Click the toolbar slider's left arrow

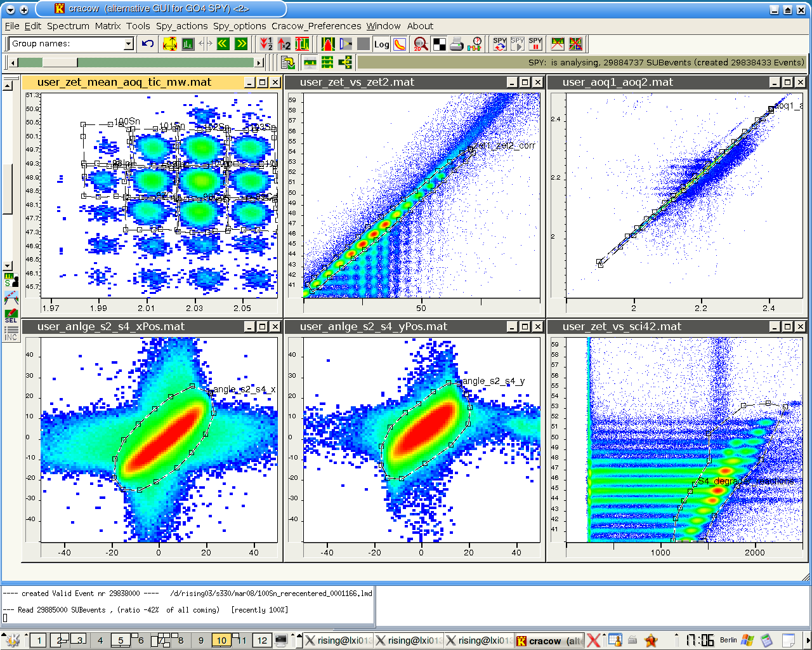pyautogui.click(x=13, y=62)
